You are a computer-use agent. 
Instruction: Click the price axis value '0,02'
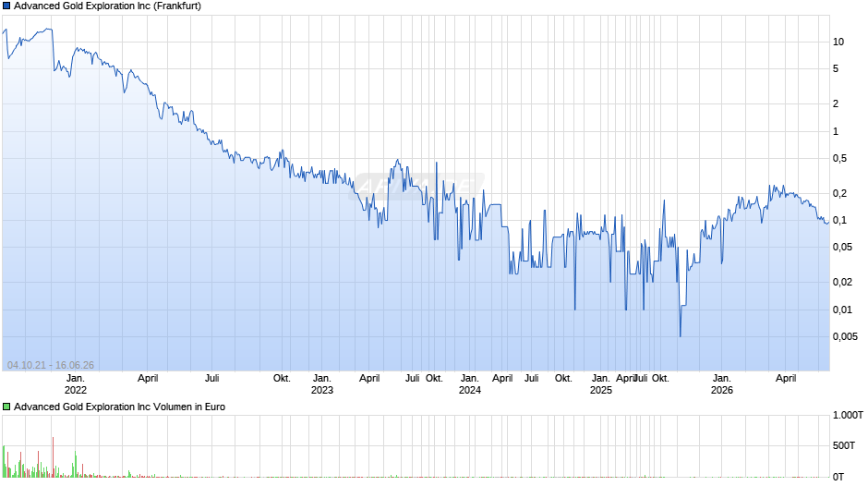(842, 282)
